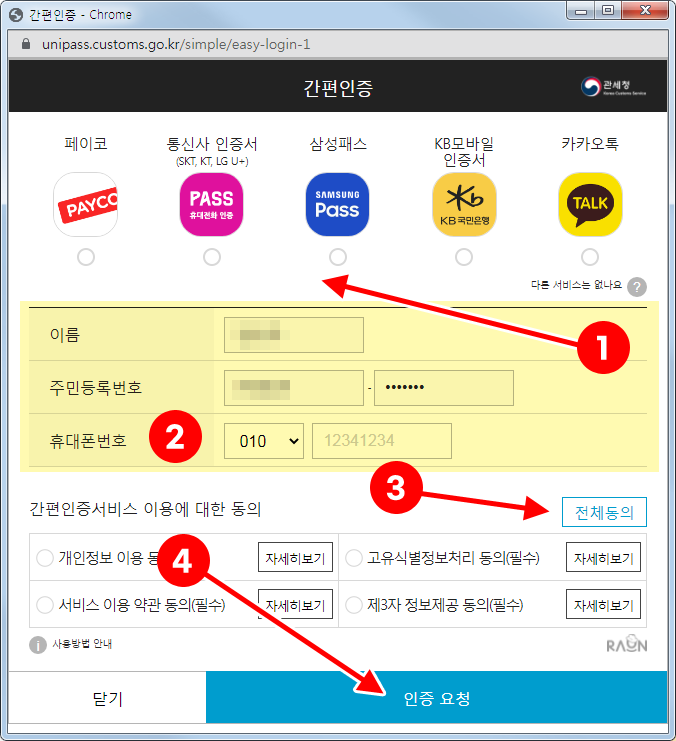Click the KB모바일 인증서 label text
The image size is (676, 741).
(464, 152)
